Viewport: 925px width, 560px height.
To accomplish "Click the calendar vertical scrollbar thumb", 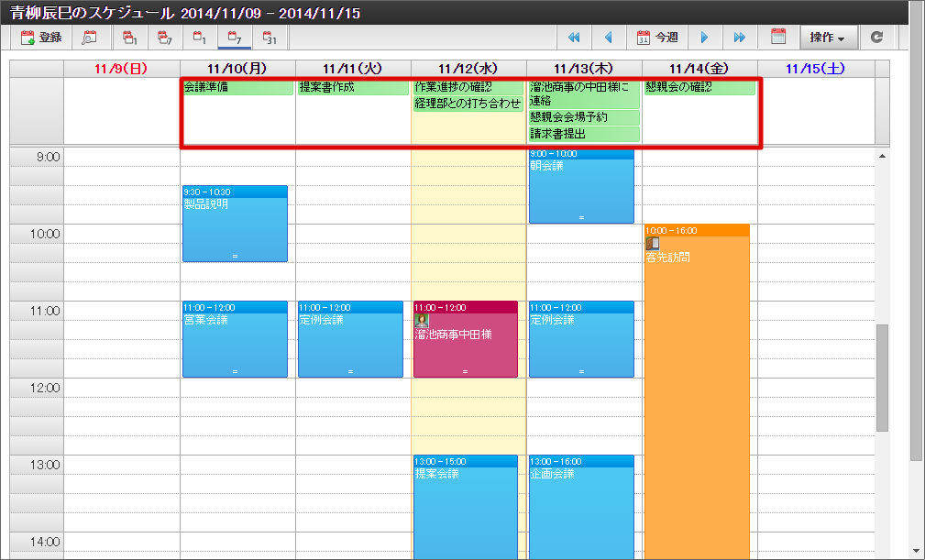I will (882, 378).
